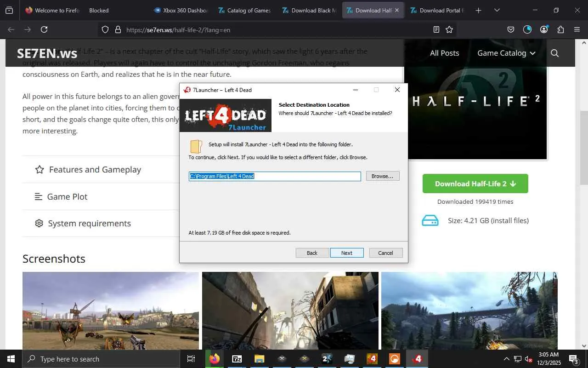Click the green Download Half-Life 2 button
Viewport: 588px width, 368px height.
coord(475,184)
